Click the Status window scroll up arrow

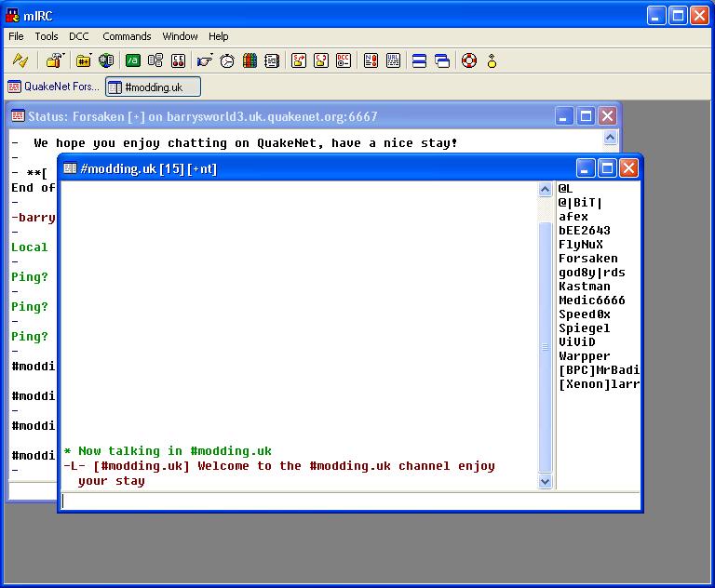[x=610, y=137]
